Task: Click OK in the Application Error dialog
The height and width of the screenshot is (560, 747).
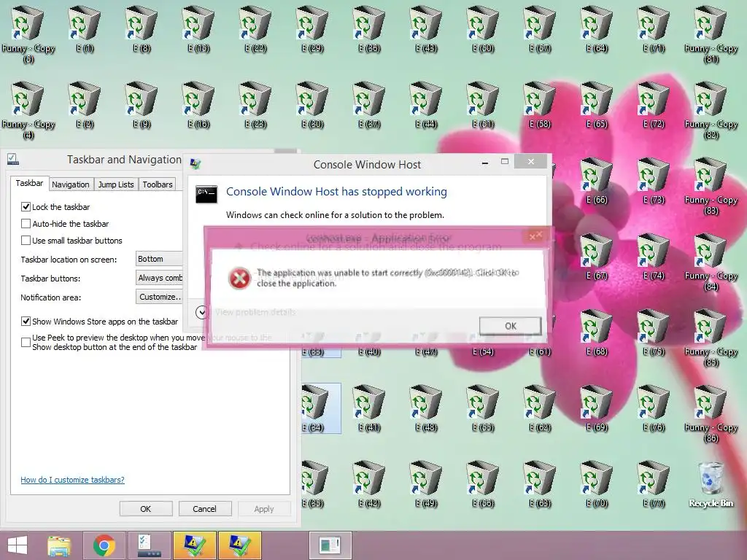Action: tap(510, 326)
